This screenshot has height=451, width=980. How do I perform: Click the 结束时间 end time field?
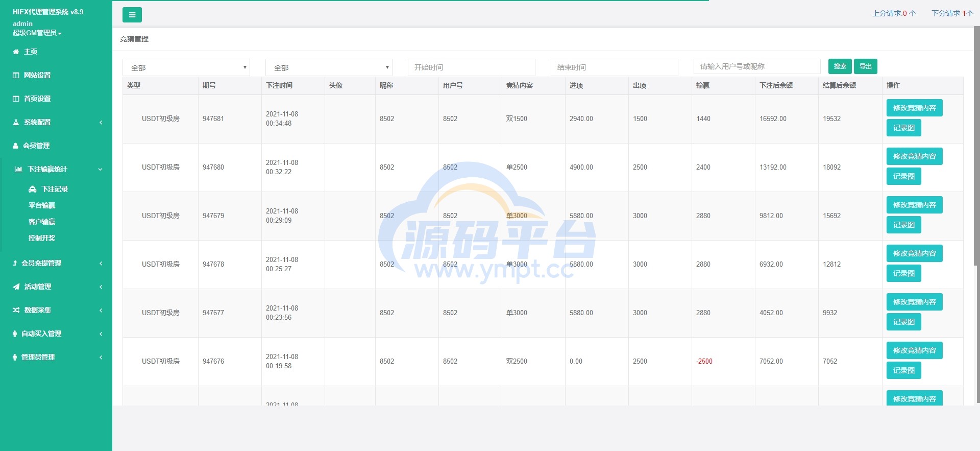click(x=614, y=67)
